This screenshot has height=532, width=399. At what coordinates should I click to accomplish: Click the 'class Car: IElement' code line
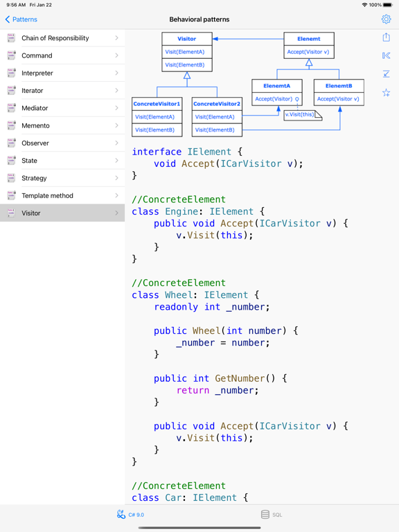tap(190, 497)
